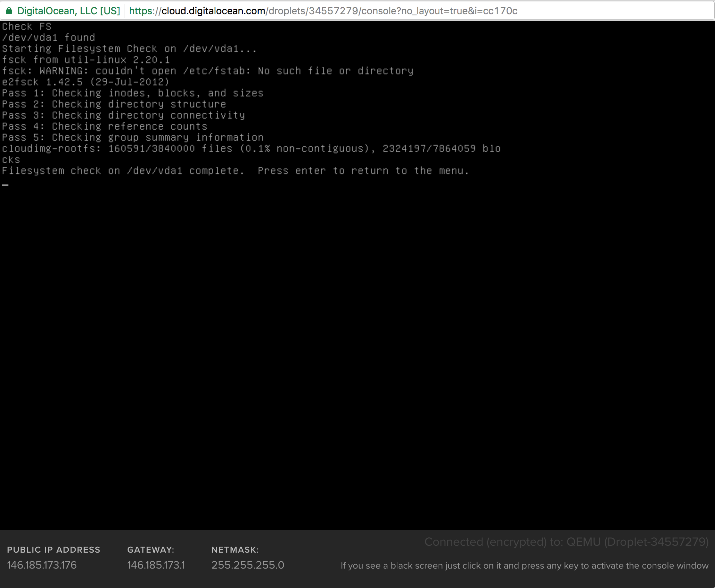Click the public IP value 146.185.173.176

42,565
